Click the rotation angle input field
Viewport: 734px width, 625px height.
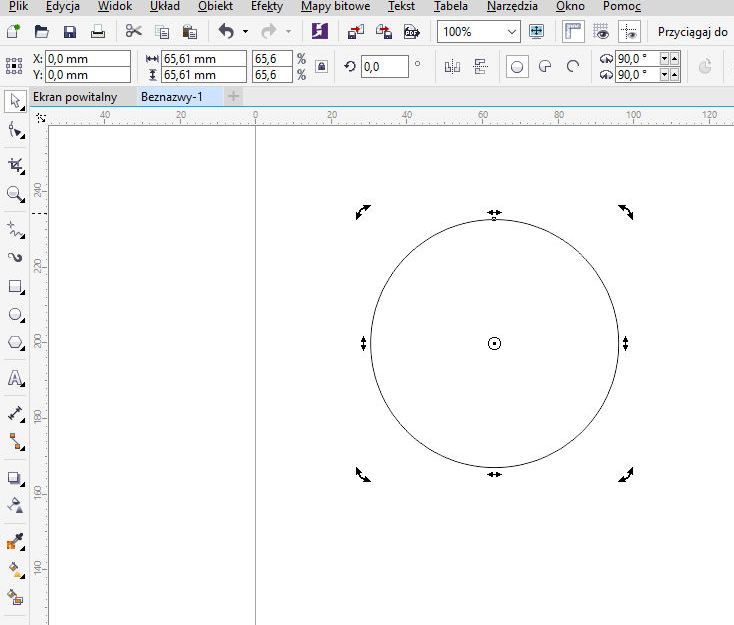point(385,67)
